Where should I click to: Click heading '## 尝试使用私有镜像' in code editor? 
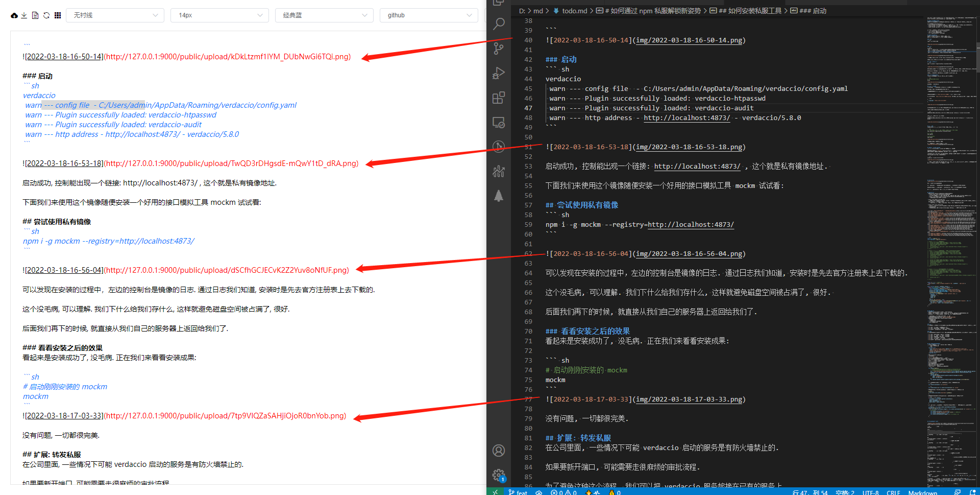pos(582,205)
